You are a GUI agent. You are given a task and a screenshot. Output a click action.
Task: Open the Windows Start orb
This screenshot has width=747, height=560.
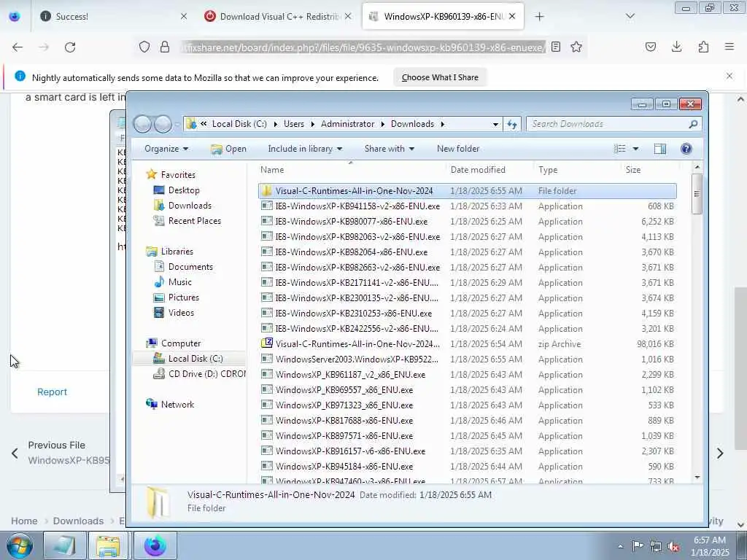pos(19,545)
